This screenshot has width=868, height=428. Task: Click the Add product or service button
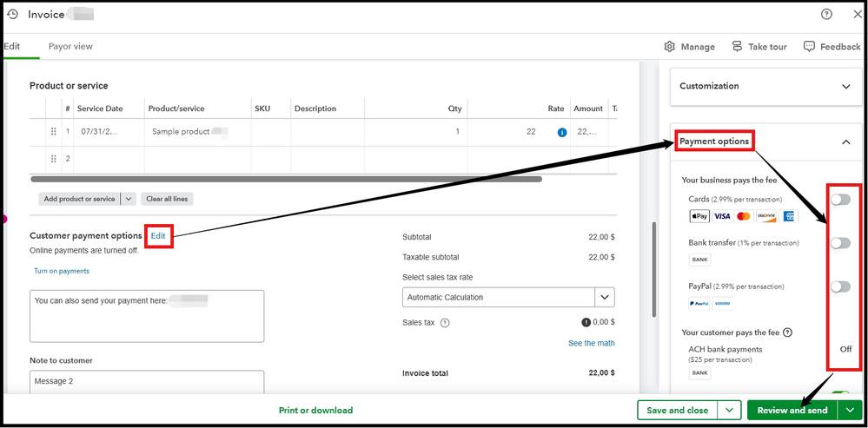click(x=79, y=199)
